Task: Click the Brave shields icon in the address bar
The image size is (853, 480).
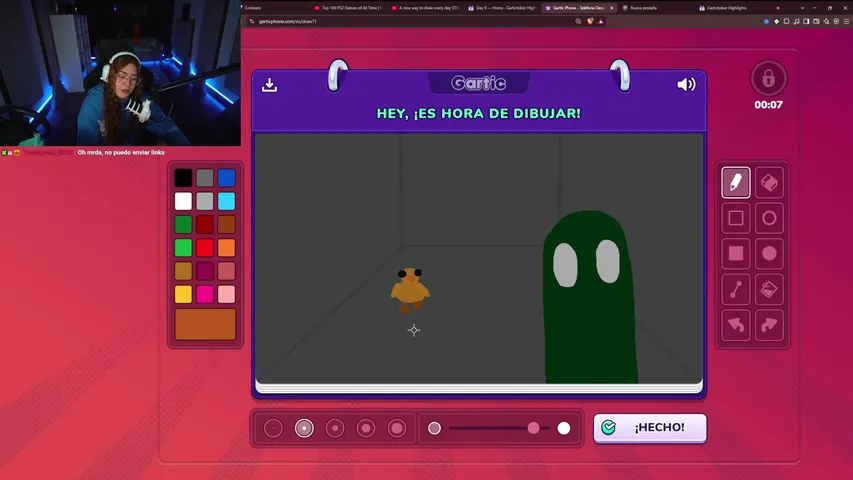Action: click(x=590, y=21)
